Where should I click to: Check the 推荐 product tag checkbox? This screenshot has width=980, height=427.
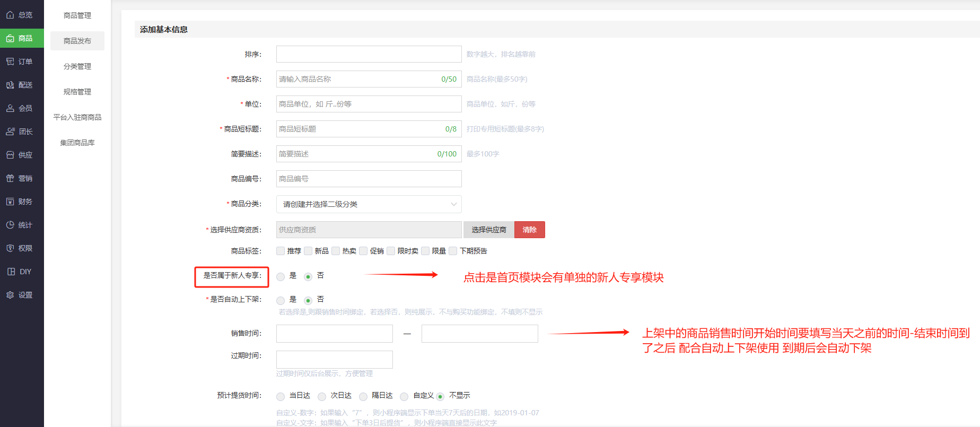point(281,251)
